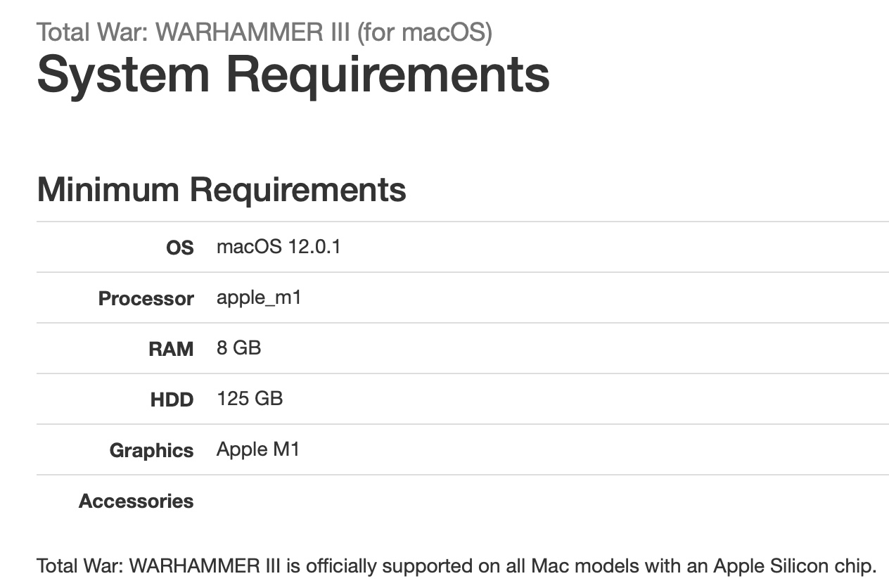Click the "Graphics" row label
The height and width of the screenshot is (588, 889).
click(x=151, y=450)
